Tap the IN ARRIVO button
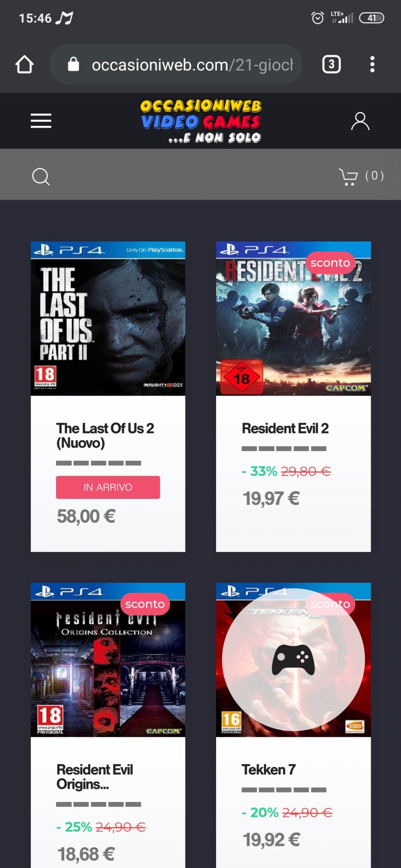The width and height of the screenshot is (401, 868). pos(108,487)
